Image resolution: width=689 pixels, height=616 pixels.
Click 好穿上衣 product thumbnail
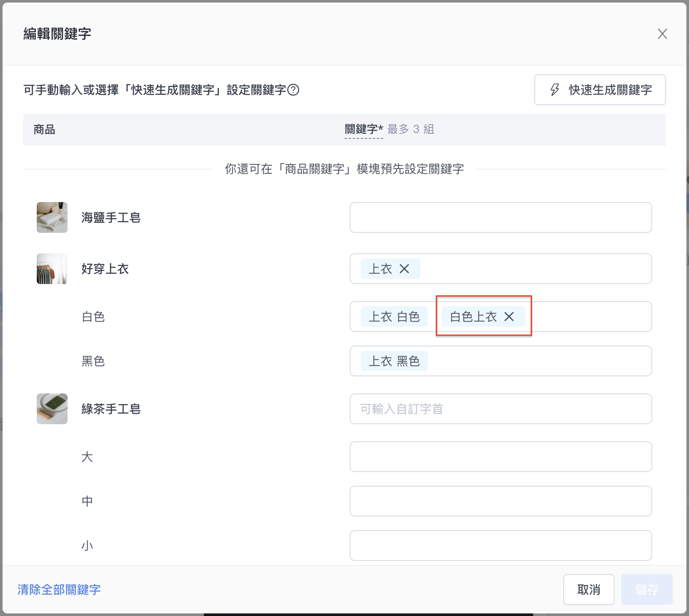point(52,269)
